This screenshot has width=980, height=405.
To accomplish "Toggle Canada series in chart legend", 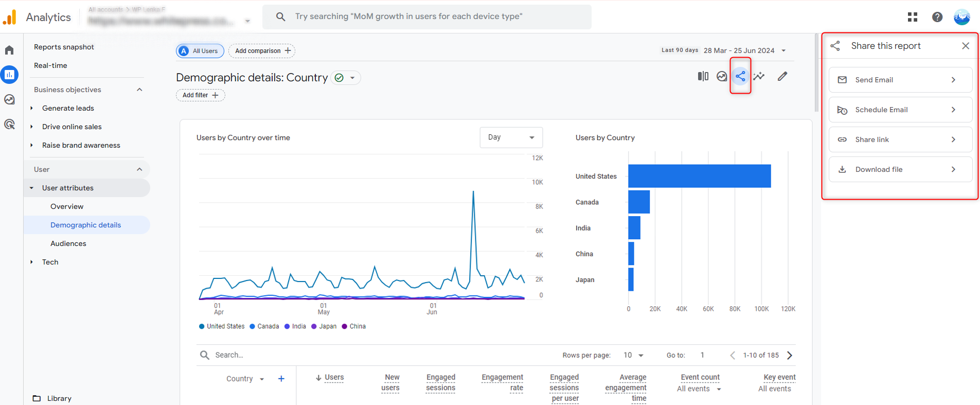I will pos(264,326).
